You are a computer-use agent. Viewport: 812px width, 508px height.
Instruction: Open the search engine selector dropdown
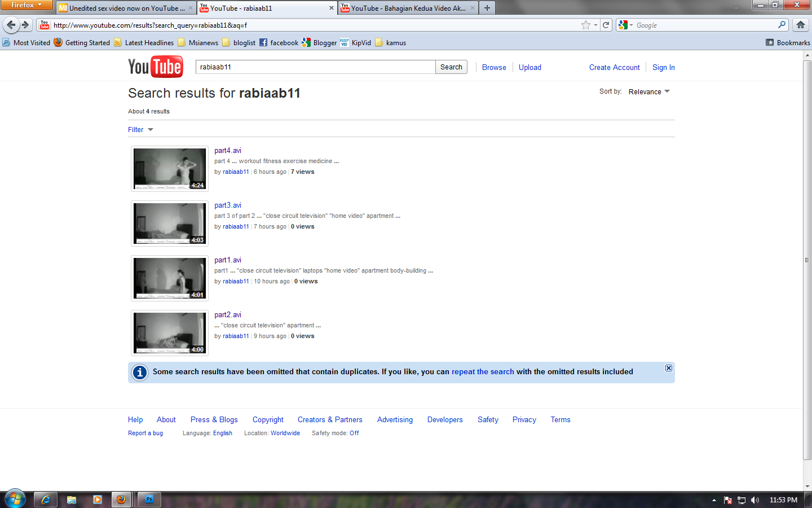click(626, 25)
